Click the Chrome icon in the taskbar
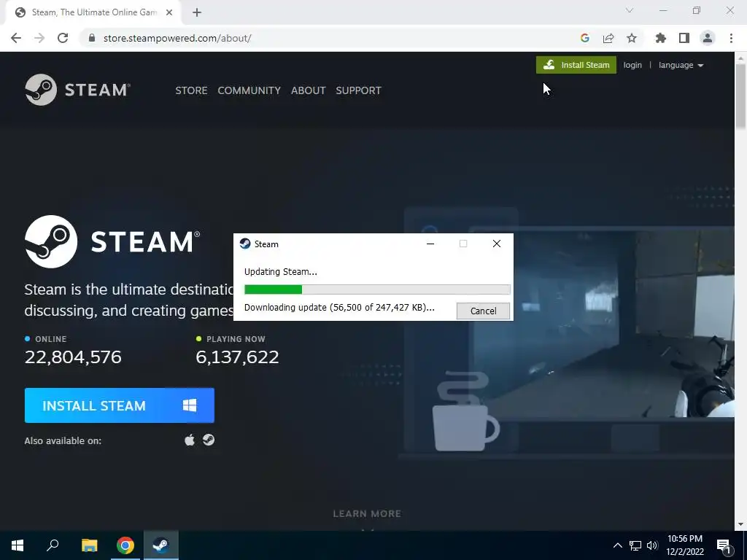The image size is (747, 560). 125,545
